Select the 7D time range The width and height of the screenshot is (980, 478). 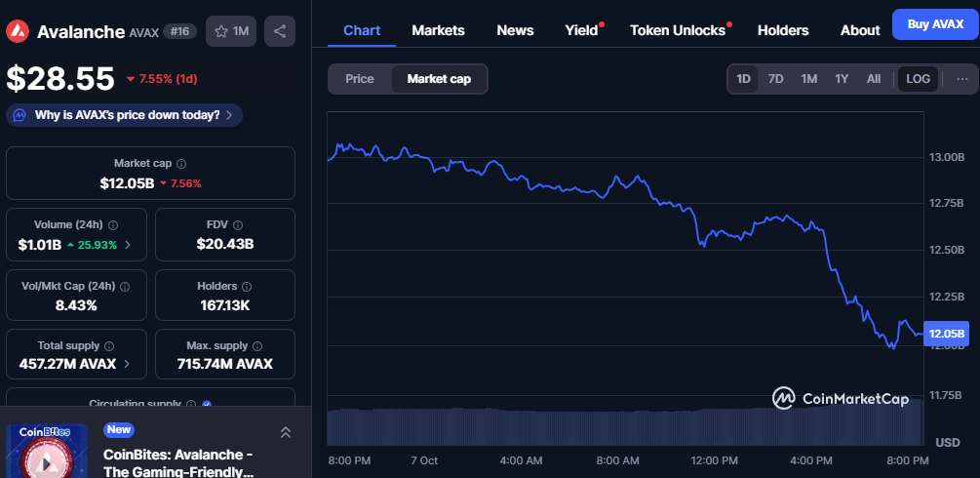(775, 79)
